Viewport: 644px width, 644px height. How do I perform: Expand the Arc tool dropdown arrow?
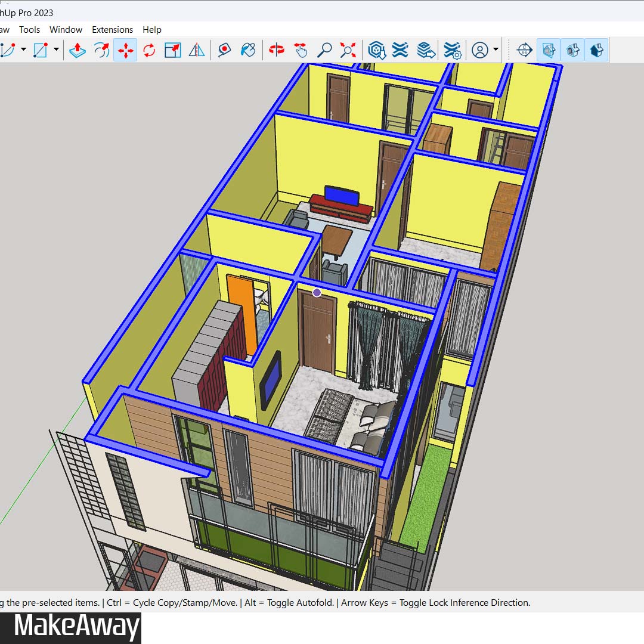[24, 50]
